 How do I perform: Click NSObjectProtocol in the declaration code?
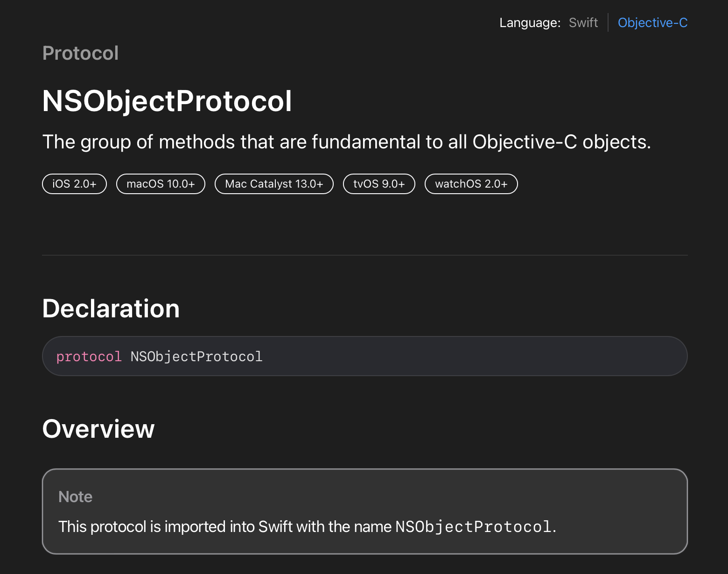click(x=196, y=357)
